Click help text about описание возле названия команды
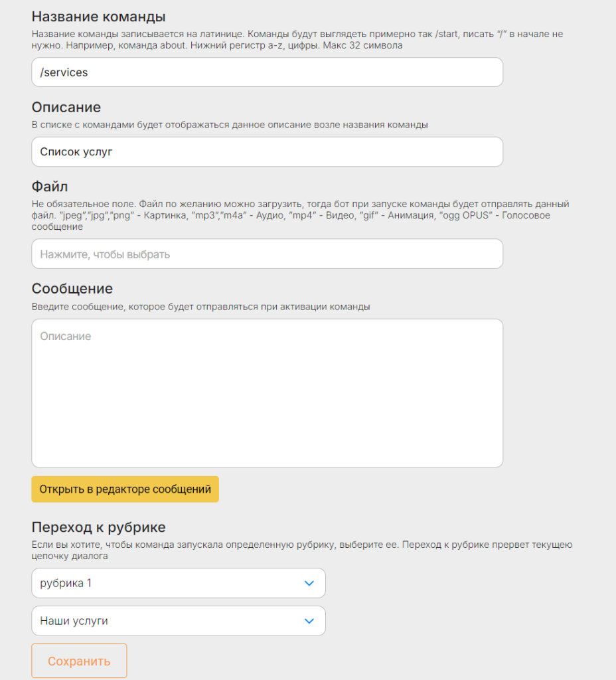 click(x=230, y=125)
